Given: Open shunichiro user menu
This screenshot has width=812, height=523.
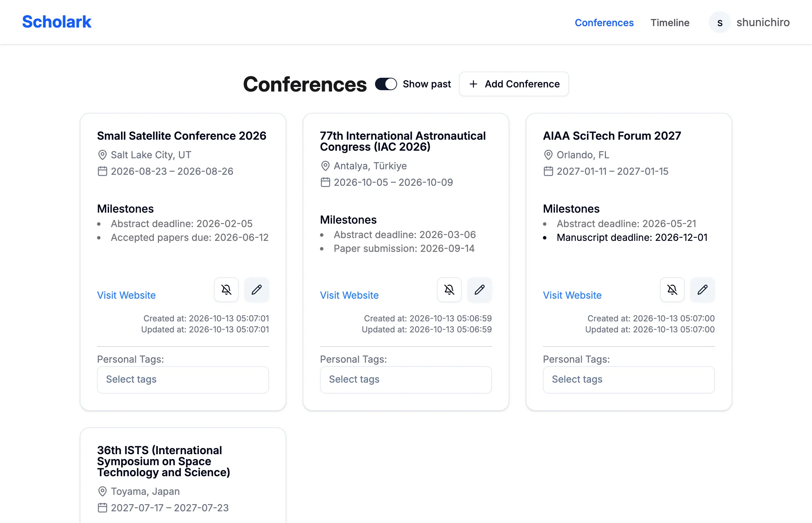Looking at the screenshot, I should 749,22.
